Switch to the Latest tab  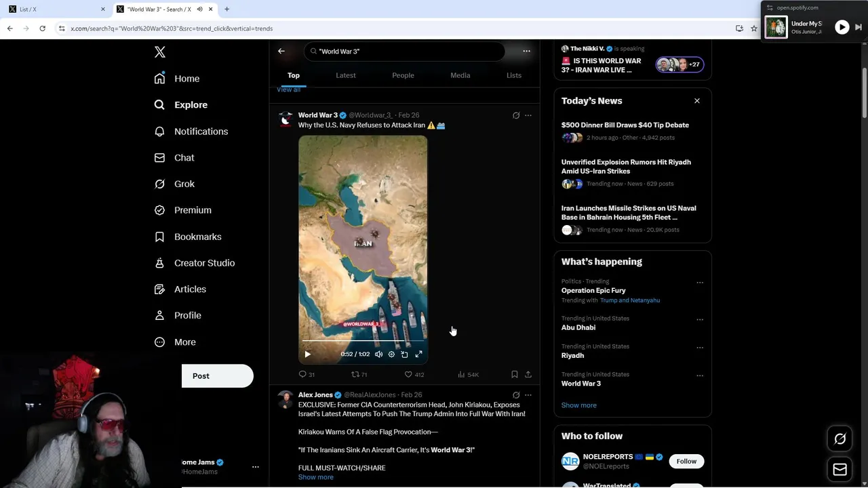click(x=346, y=75)
